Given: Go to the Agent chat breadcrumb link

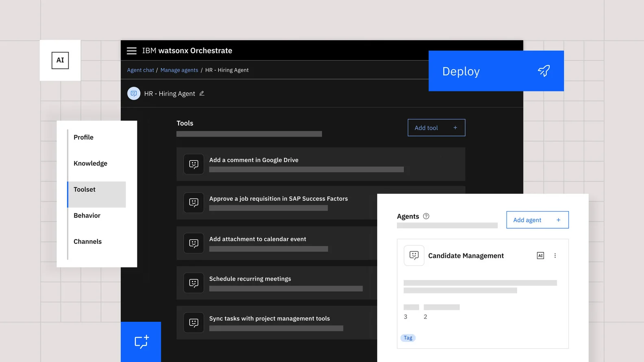Looking at the screenshot, I should (140, 70).
